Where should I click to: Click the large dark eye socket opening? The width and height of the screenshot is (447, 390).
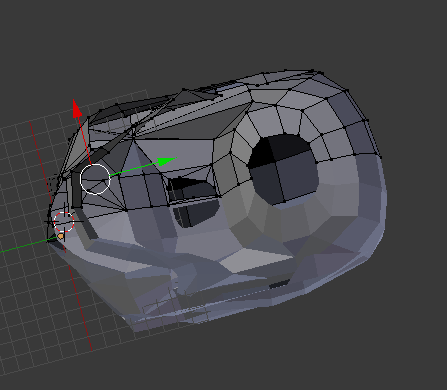[x=283, y=169]
